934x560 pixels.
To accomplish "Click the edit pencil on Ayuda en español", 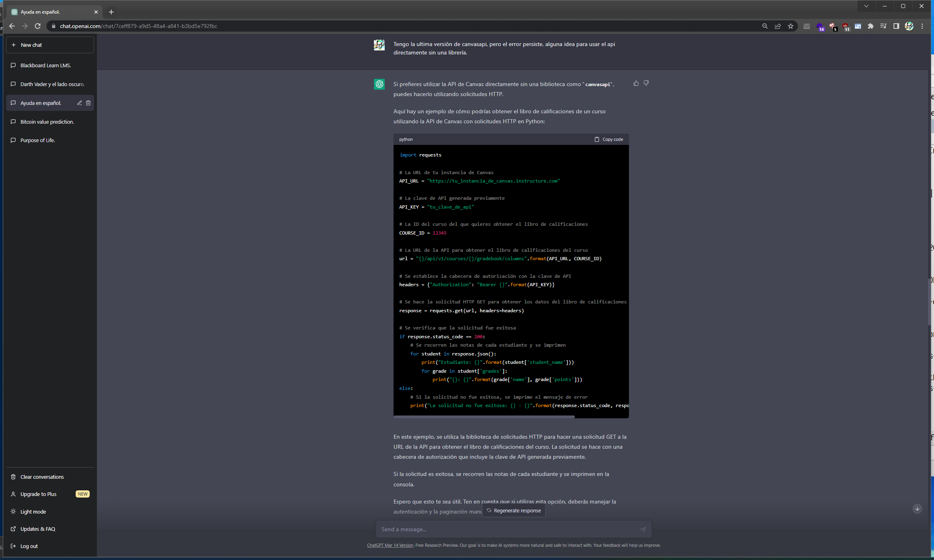I will tap(80, 103).
